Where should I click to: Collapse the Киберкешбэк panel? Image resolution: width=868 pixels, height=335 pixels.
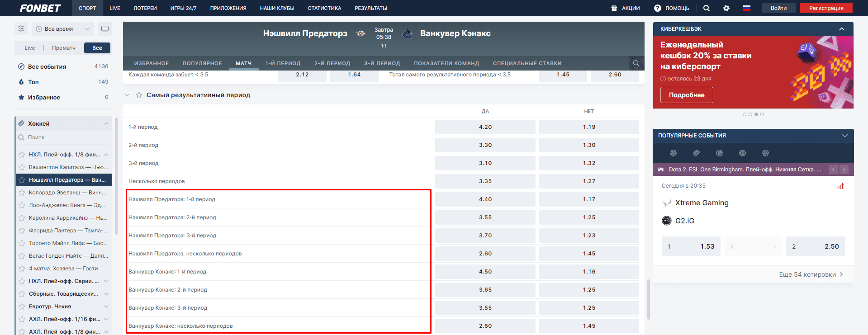click(842, 29)
